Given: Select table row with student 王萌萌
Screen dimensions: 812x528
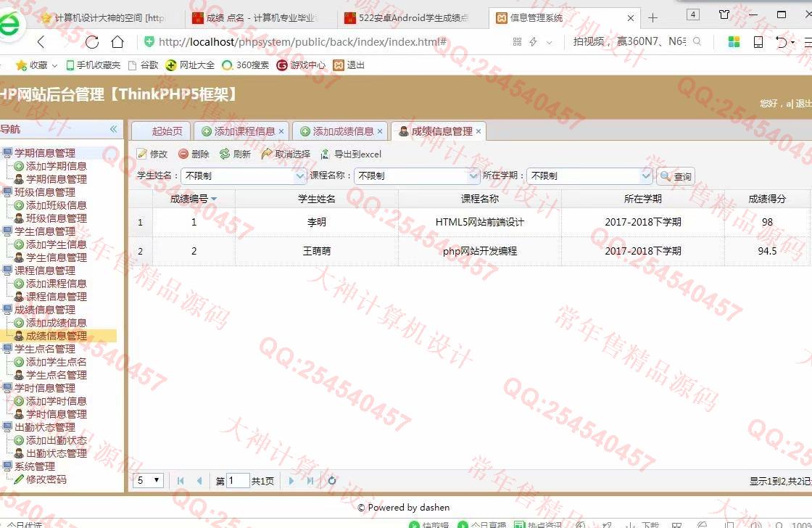Looking at the screenshot, I should click(x=471, y=251).
